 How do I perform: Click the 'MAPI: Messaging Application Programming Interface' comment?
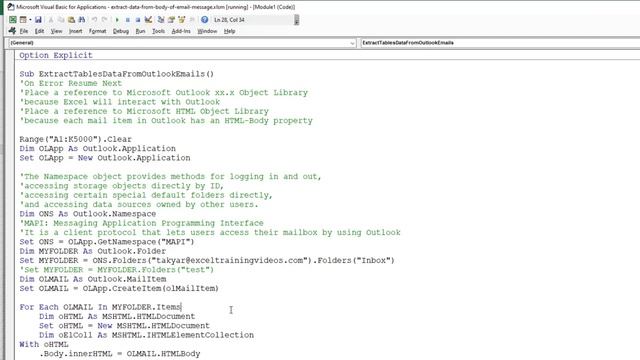pyautogui.click(x=141, y=223)
